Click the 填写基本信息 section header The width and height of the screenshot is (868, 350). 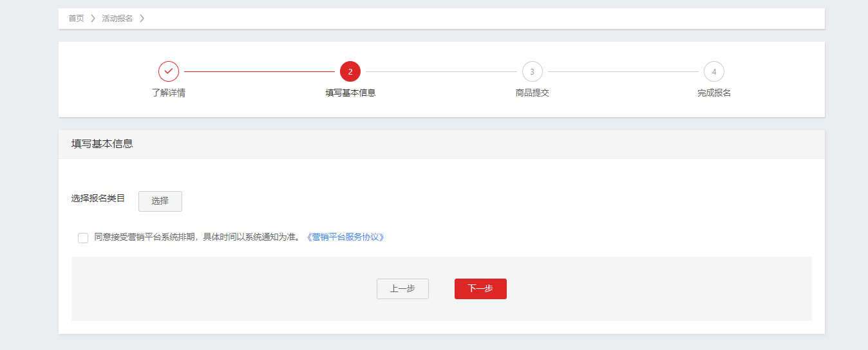click(x=102, y=144)
